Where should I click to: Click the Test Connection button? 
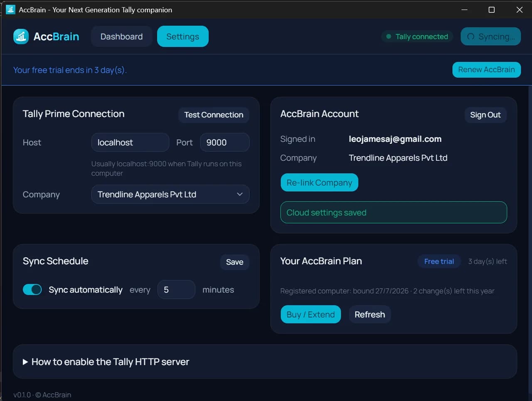click(x=214, y=115)
